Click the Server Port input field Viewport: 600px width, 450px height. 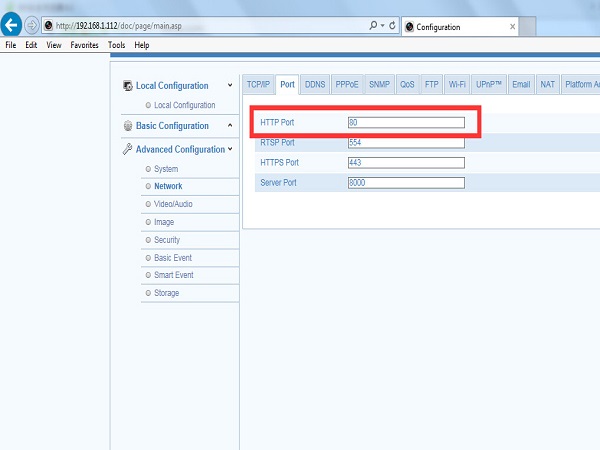click(406, 183)
